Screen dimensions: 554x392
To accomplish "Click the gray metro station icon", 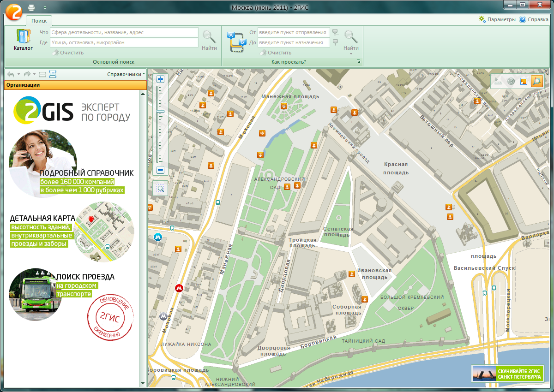I will point(163,316).
